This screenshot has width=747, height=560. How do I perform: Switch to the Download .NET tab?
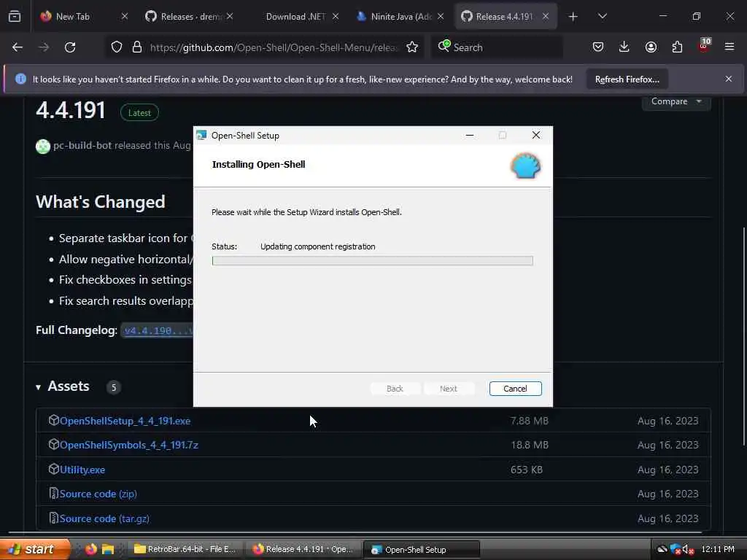pyautogui.click(x=295, y=17)
